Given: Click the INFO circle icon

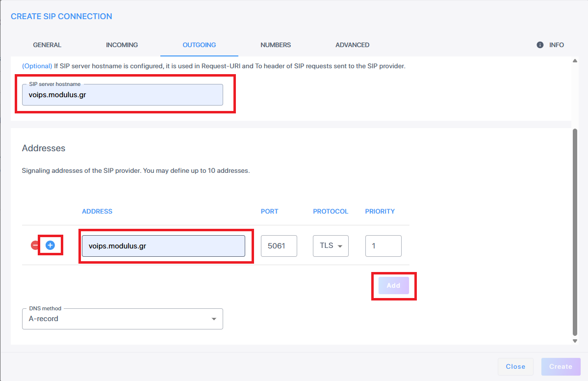Looking at the screenshot, I should [x=540, y=45].
